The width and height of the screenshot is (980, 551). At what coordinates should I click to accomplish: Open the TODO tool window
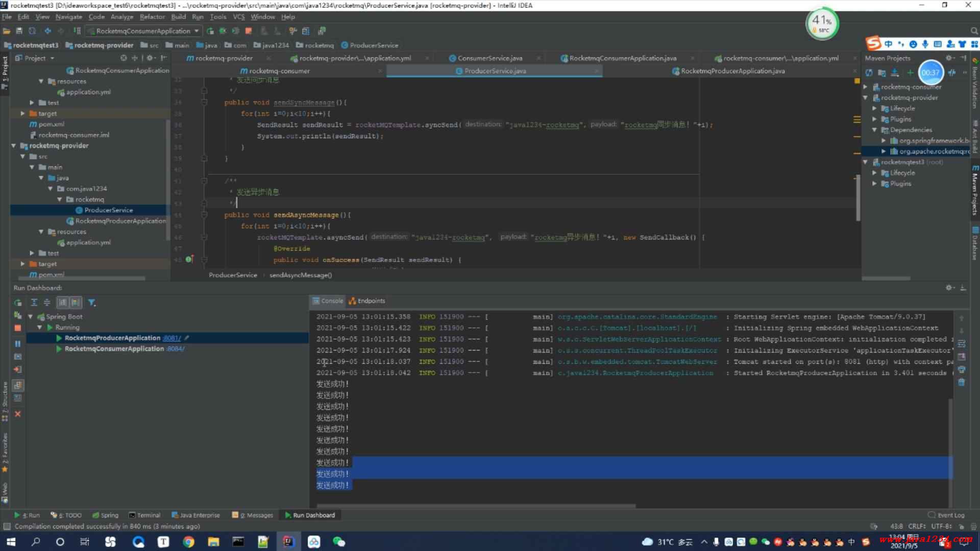(66, 515)
